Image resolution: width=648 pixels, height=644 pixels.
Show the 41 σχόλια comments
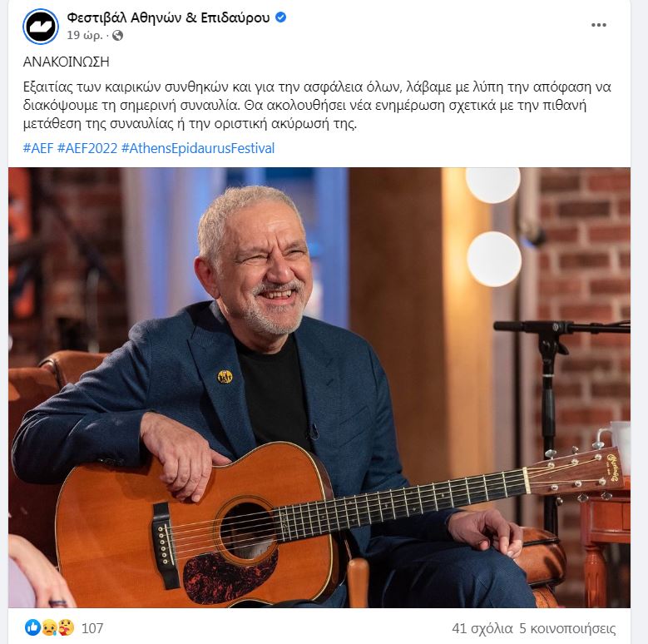pyautogui.click(x=482, y=629)
